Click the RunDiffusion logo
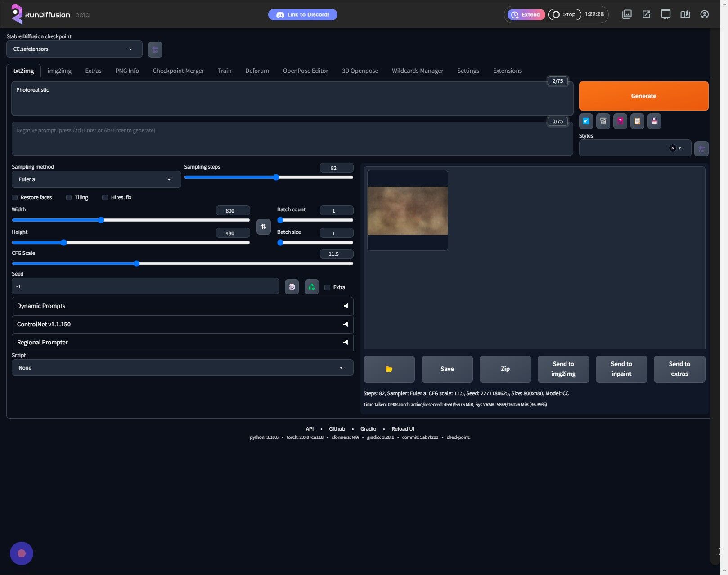The image size is (728, 575). (x=40, y=14)
